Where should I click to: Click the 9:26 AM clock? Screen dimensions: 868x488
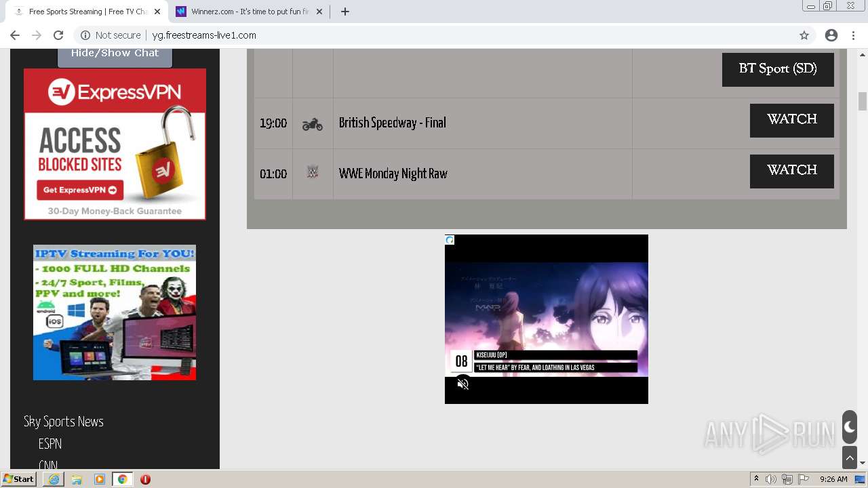coord(833,479)
